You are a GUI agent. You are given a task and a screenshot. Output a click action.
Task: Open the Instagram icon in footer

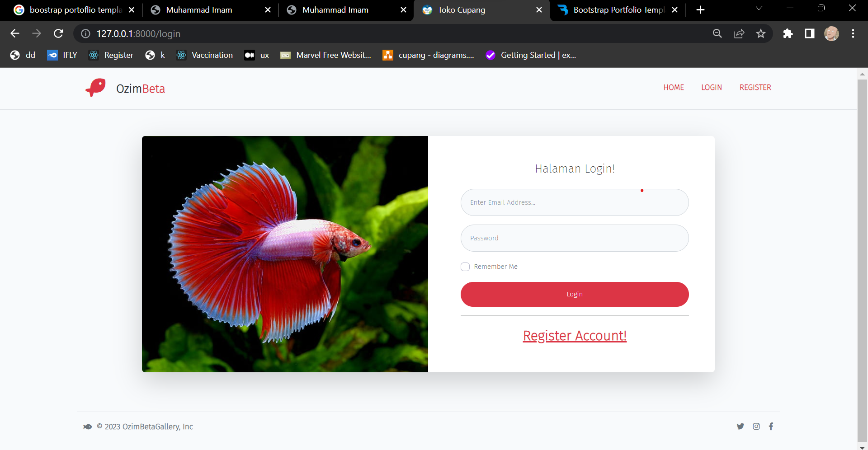point(756,426)
